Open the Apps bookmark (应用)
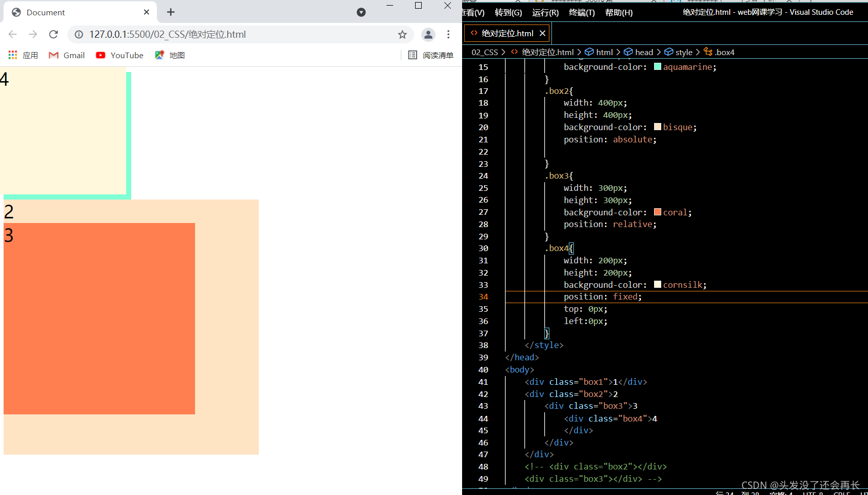This screenshot has height=495, width=868. 23,55
